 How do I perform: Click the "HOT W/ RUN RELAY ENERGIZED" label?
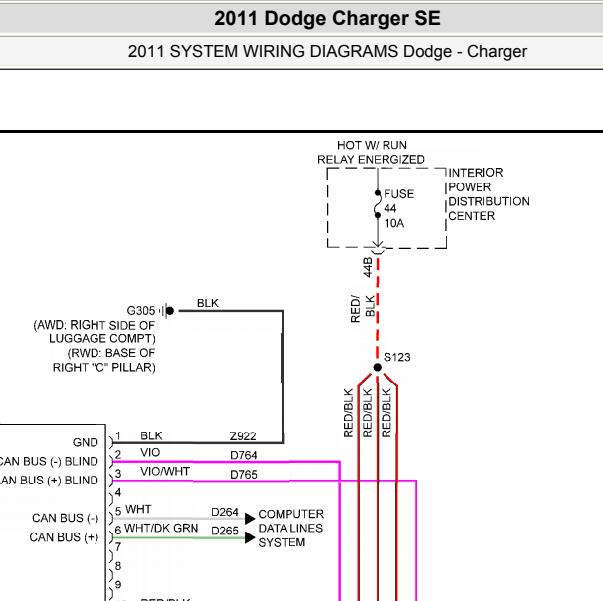point(371,152)
